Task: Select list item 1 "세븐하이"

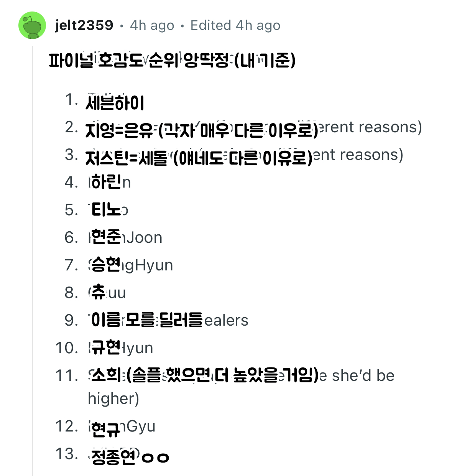Action: click(x=115, y=103)
